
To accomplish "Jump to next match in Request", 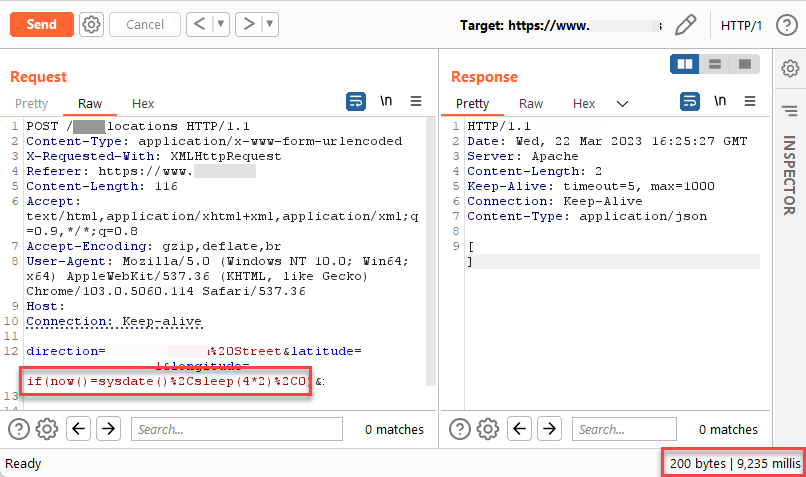I will 108,428.
